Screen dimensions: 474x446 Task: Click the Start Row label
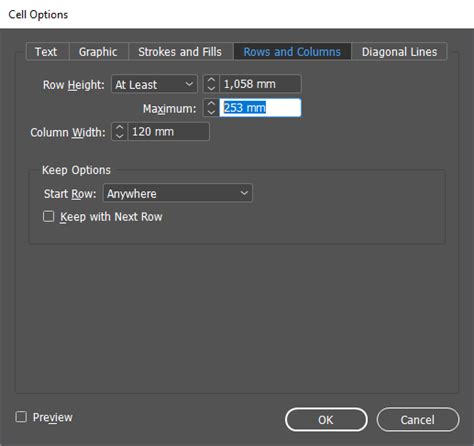pyautogui.click(x=70, y=194)
